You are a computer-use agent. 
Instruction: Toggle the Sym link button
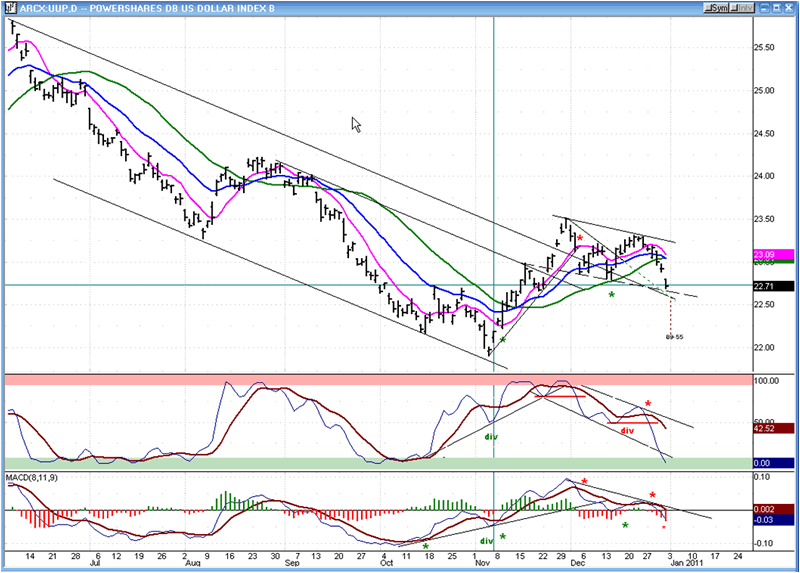716,9
